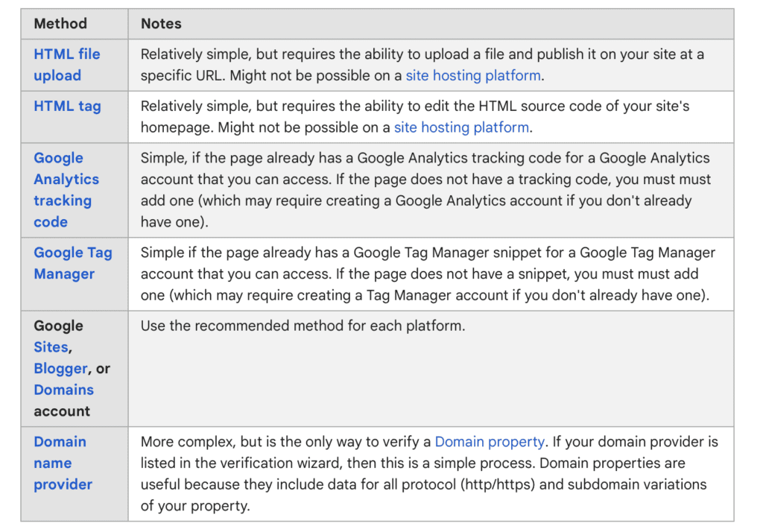Click the Google Analytics notes paragraph

(425, 180)
